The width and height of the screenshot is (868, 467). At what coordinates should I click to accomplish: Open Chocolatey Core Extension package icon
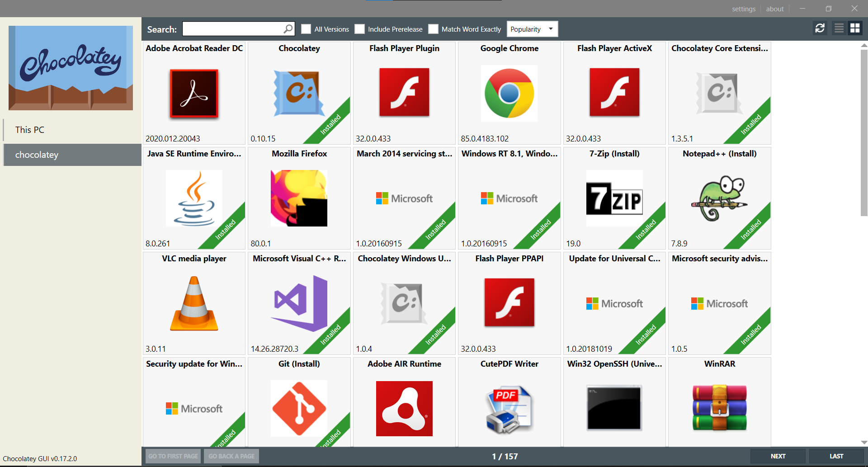tap(719, 93)
